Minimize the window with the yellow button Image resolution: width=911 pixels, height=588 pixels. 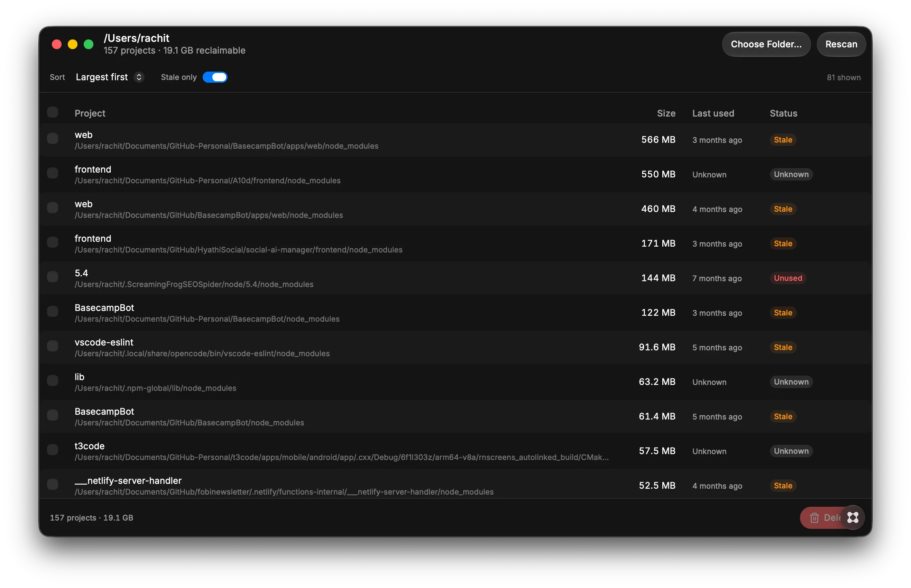click(x=73, y=44)
